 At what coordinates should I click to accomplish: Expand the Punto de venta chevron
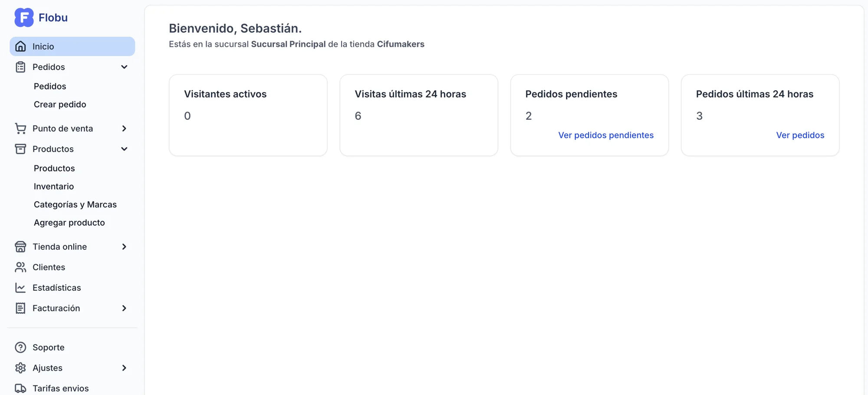pos(124,128)
